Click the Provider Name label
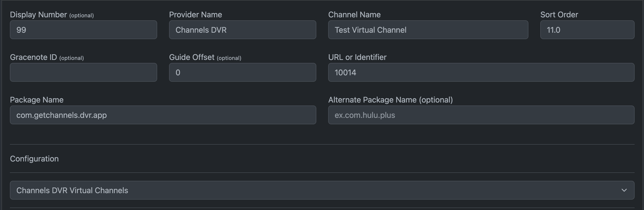Screen dimensions: 644x210 click(x=195, y=15)
